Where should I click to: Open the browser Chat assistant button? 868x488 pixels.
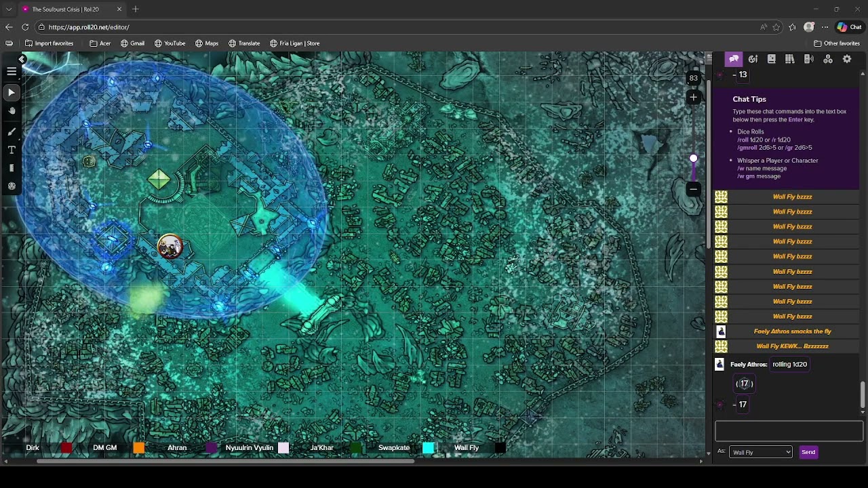[x=849, y=27]
